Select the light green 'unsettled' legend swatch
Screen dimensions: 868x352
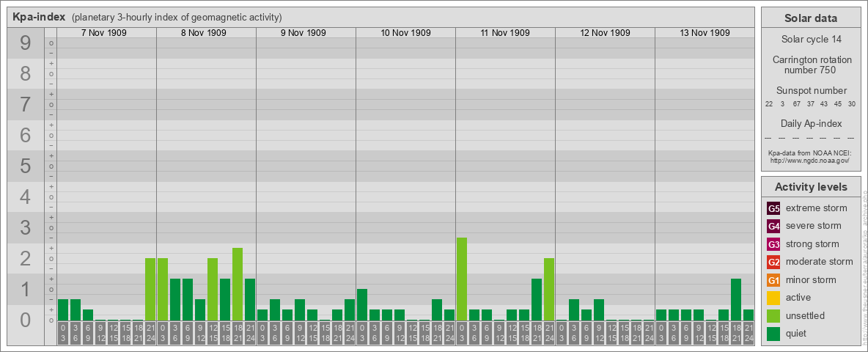pos(773,315)
